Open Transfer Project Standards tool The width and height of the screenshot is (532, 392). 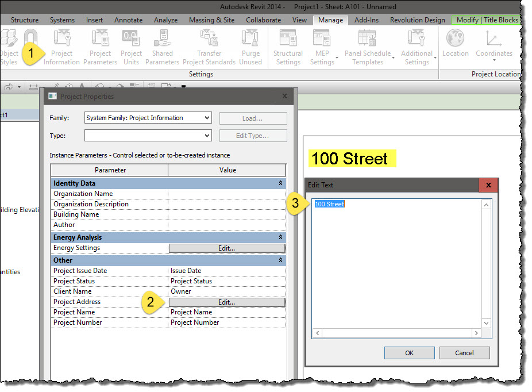point(209,48)
